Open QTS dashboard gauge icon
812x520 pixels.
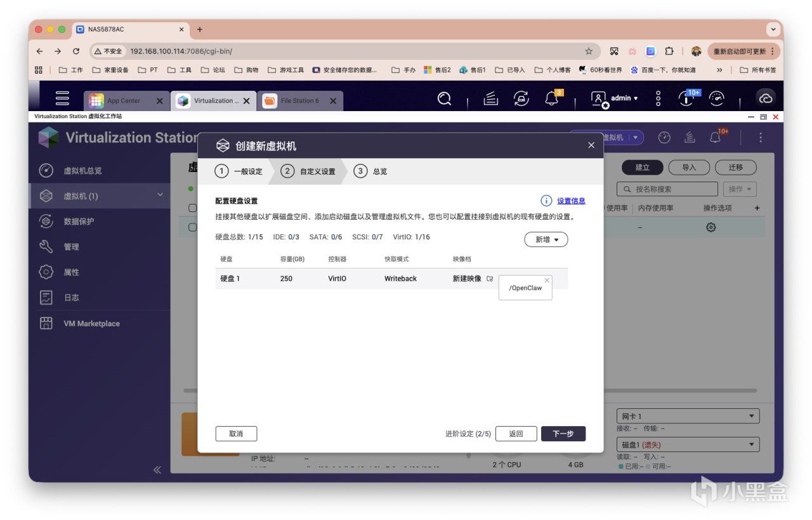pyautogui.click(x=716, y=98)
